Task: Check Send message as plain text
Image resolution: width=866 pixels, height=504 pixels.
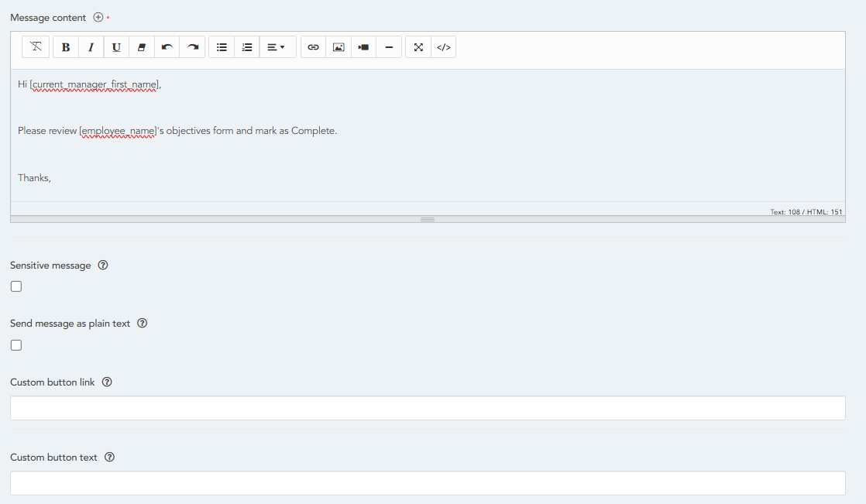Action: (x=16, y=345)
